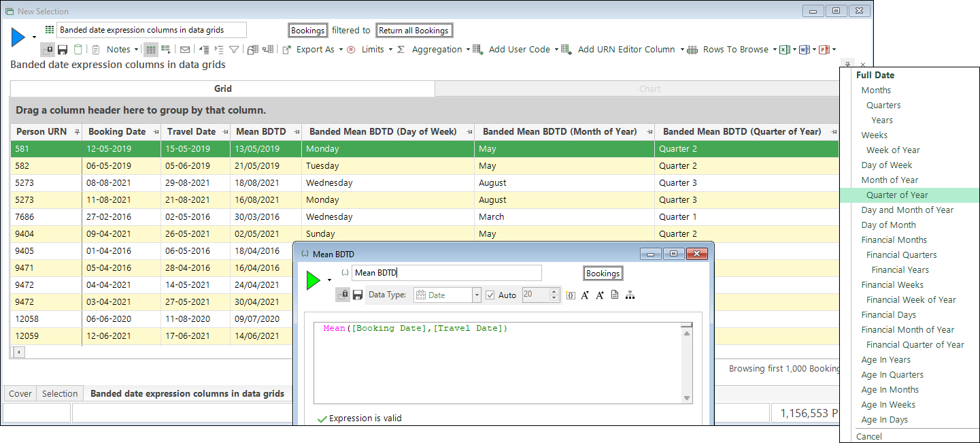The image size is (980, 443).
Task: Click the envelope email icon in toolbar
Action: tap(184, 50)
